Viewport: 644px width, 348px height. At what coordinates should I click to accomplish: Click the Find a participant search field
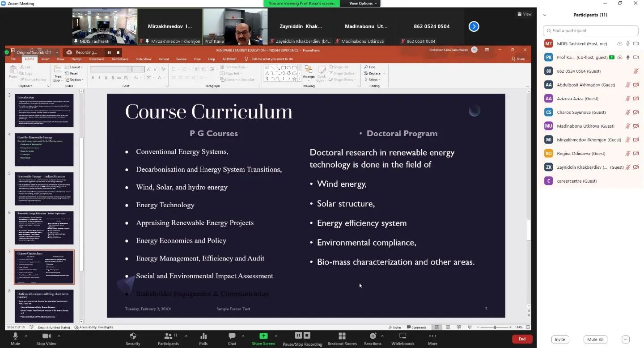click(x=590, y=31)
